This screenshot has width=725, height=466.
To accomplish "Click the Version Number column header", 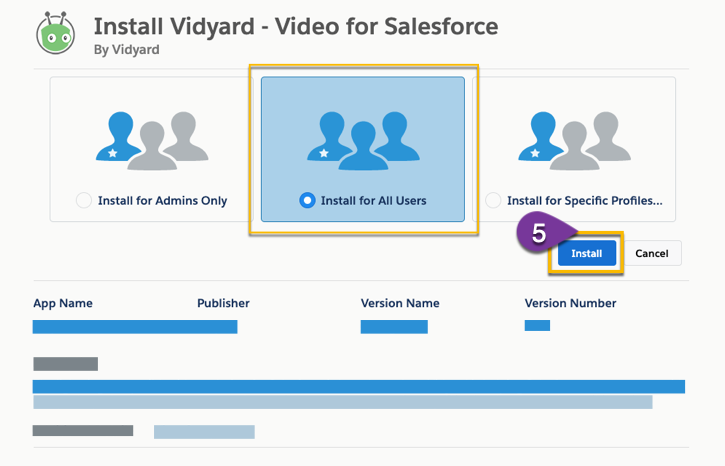I will tap(570, 303).
